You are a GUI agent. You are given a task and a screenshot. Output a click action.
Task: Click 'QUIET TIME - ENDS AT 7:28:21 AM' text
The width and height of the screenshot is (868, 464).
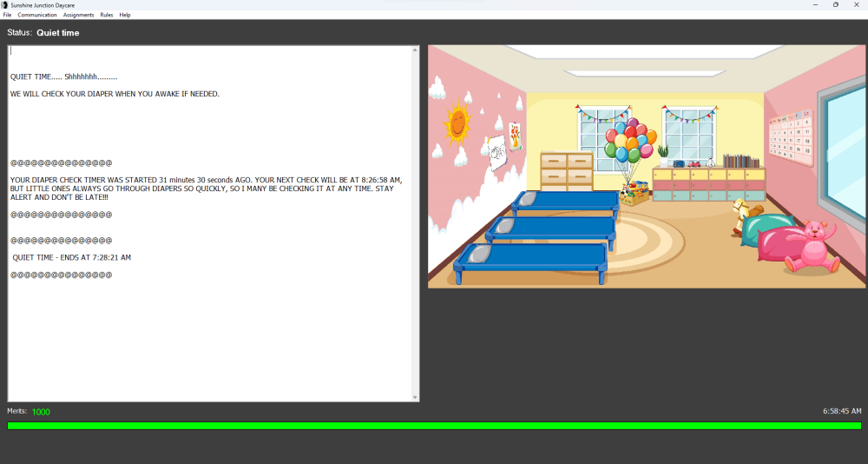pos(72,258)
